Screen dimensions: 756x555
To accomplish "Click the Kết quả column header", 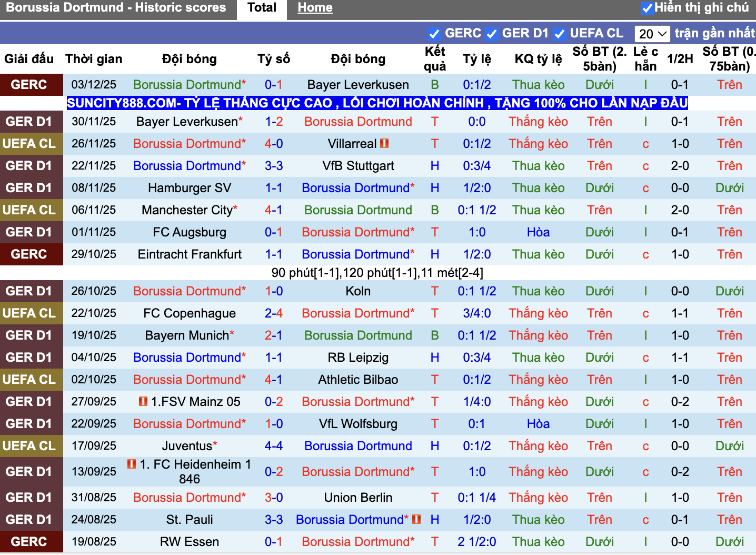I will (435, 59).
